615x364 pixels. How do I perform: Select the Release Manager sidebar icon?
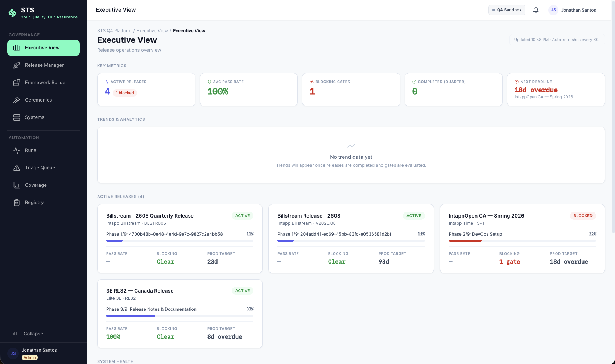click(x=17, y=65)
